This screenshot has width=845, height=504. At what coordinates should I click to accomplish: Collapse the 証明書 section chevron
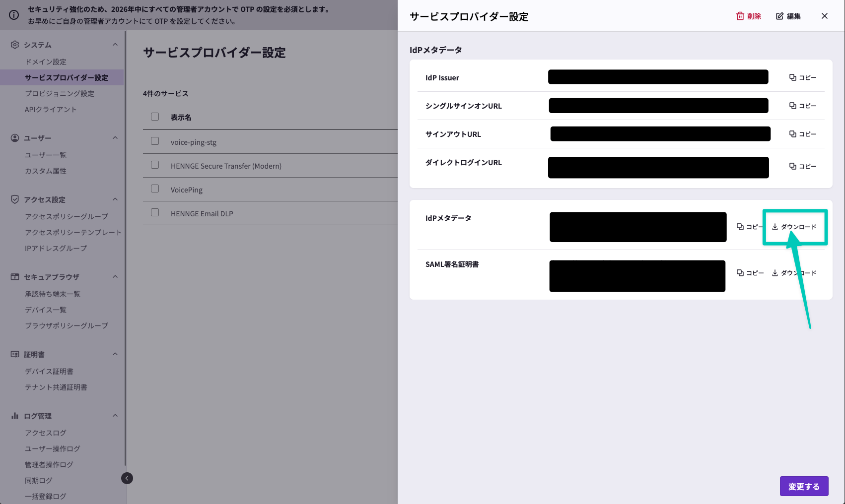(x=115, y=354)
